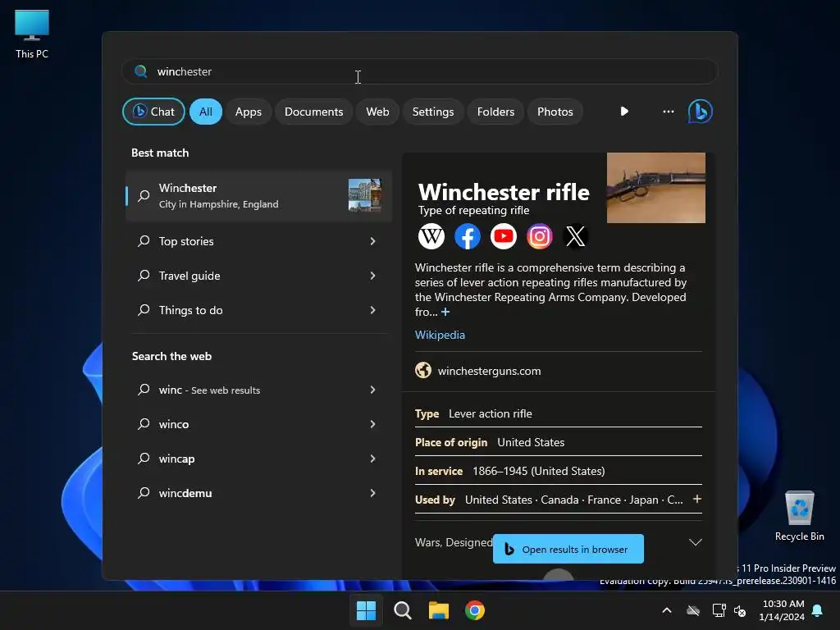Expand the Used by list plus

(697, 499)
